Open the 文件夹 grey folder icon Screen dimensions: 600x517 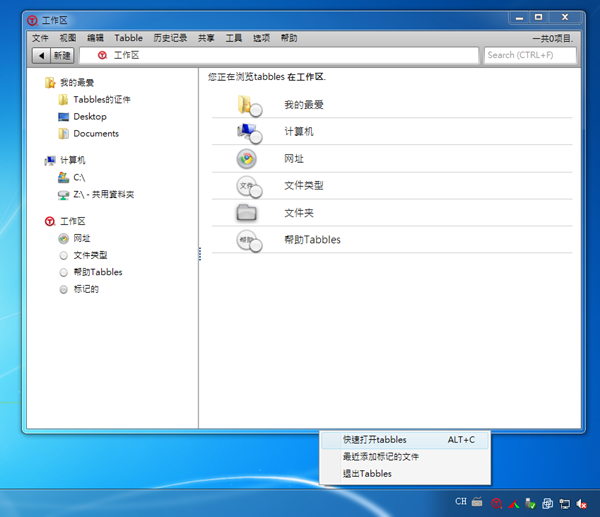(x=246, y=212)
